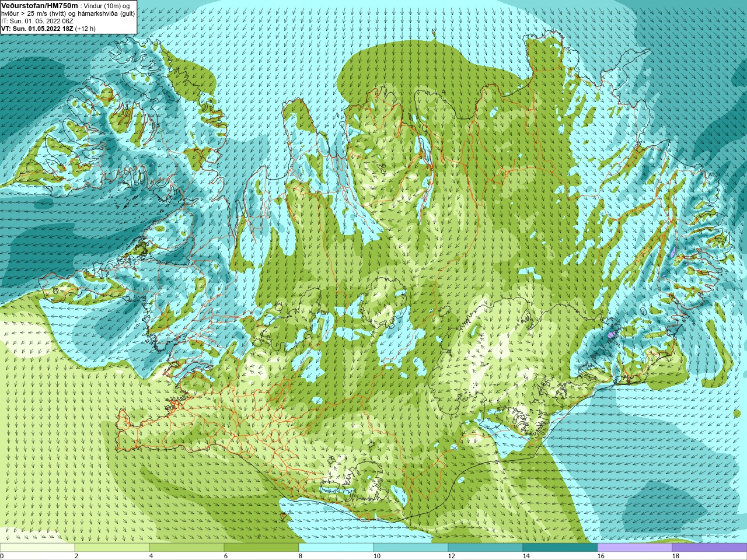The width and height of the screenshot is (747, 560).
Task: Click the 12–14 m/s teal legend swatch
Action: (x=486, y=547)
